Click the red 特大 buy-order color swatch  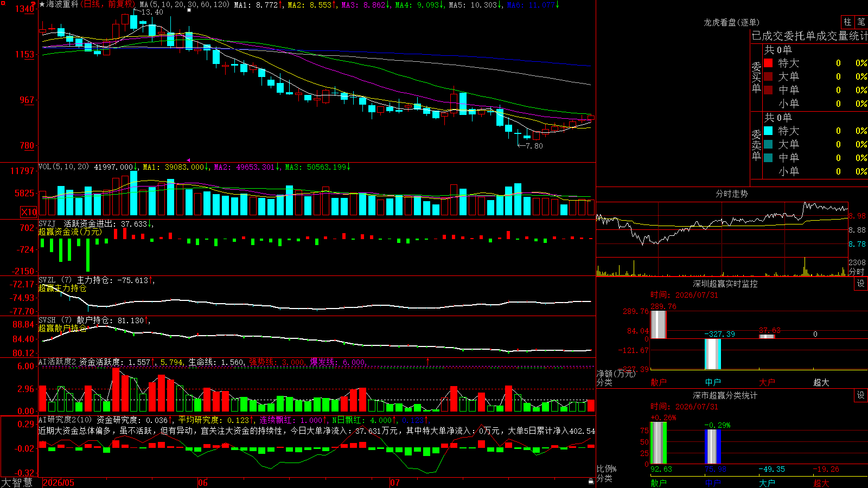point(768,63)
